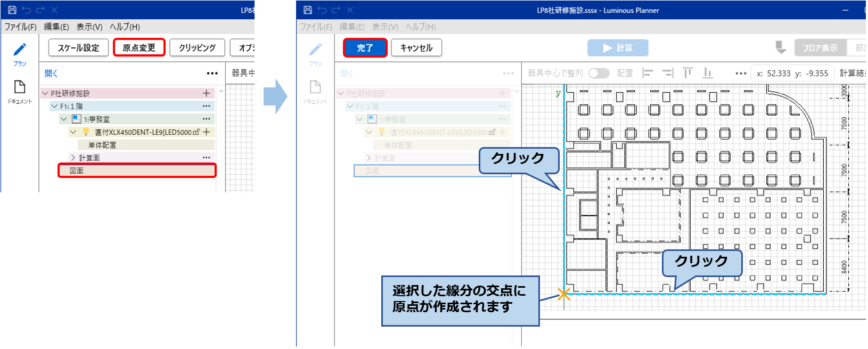868x349 pixels.
Task: Click the align left icon next to 配置
Action: (648, 73)
